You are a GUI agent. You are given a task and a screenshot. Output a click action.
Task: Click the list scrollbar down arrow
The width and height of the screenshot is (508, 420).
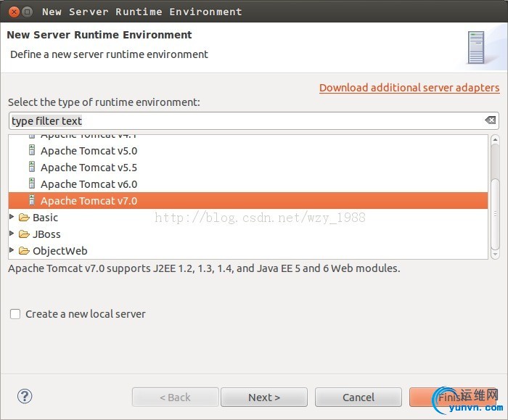click(495, 255)
